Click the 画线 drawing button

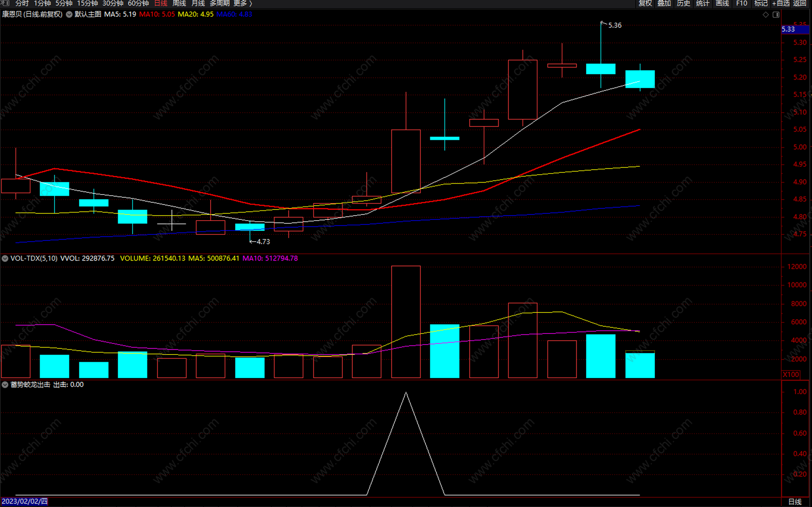click(x=722, y=3)
